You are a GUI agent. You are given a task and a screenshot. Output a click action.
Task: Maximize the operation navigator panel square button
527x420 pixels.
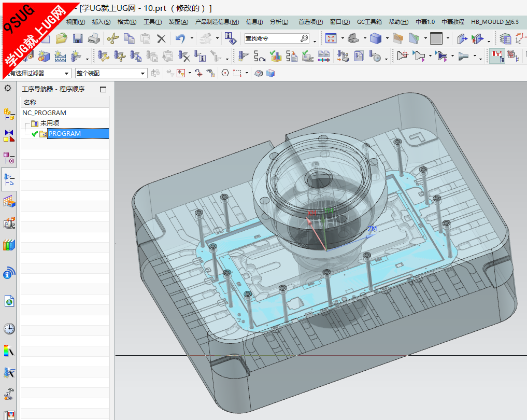103,90
